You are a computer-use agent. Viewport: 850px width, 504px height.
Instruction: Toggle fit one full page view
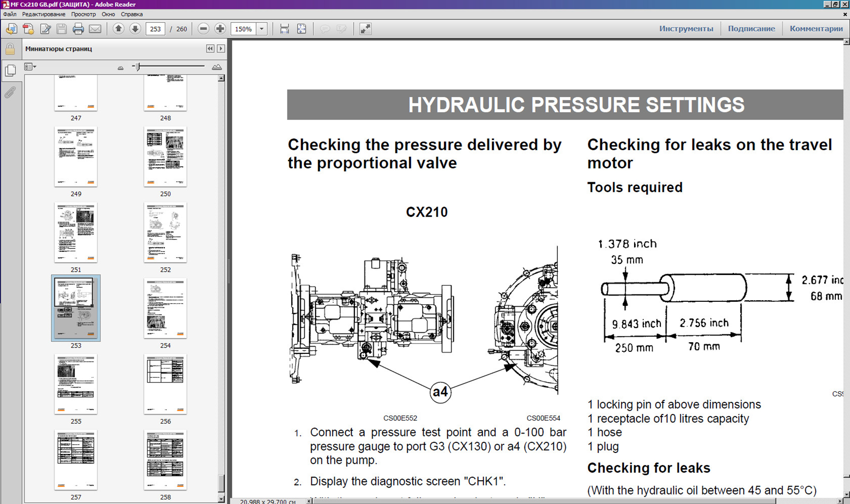(301, 29)
